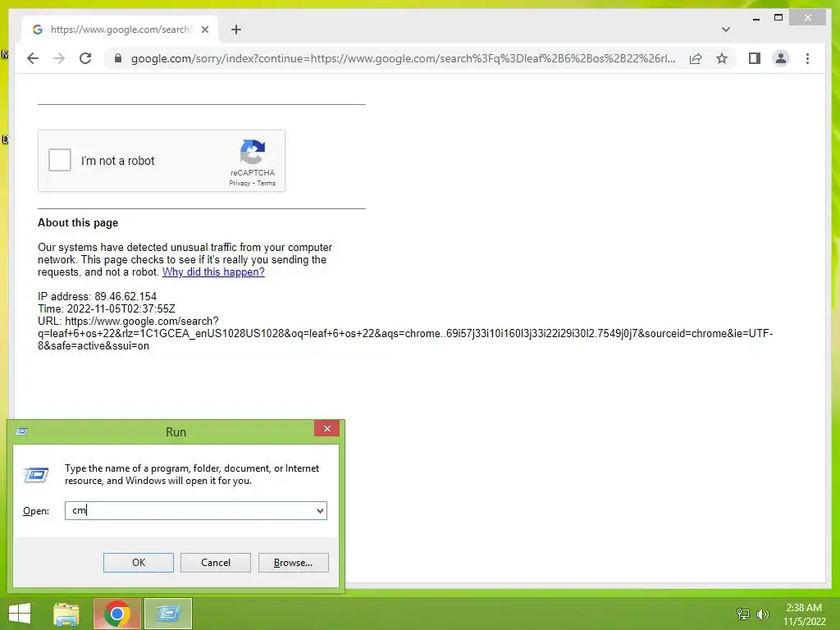Switch to Chrome on the taskbar
Image resolution: width=840 pixels, height=630 pixels.
point(117,614)
